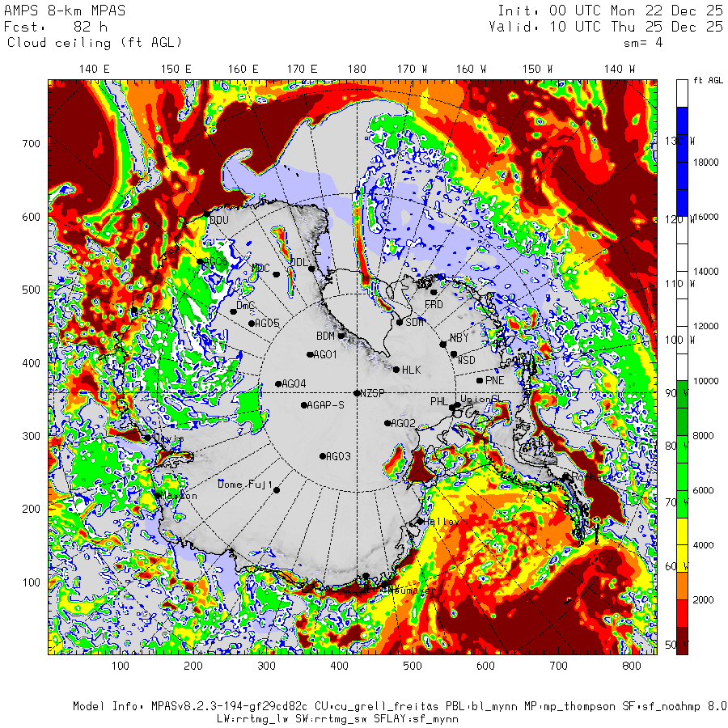Select the '140 E' longitude label

(94, 70)
